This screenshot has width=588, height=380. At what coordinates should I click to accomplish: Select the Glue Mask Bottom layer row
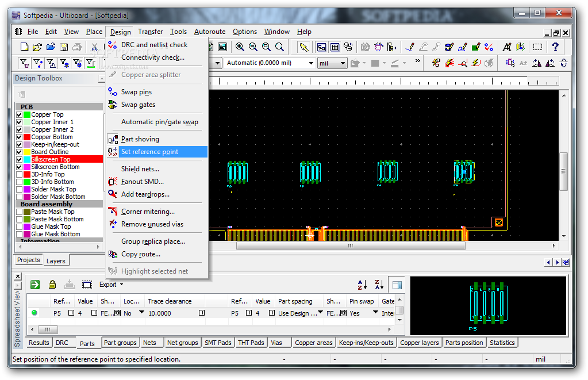pyautogui.click(x=59, y=234)
